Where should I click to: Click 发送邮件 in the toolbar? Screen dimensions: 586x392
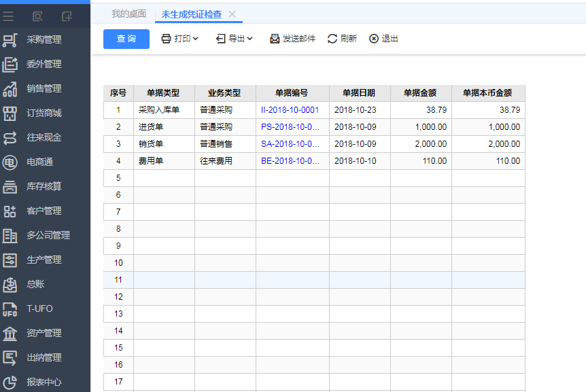tap(292, 39)
